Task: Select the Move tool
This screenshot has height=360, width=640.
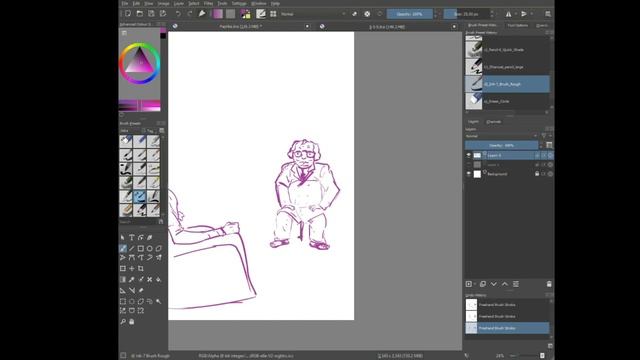Action: [131, 269]
